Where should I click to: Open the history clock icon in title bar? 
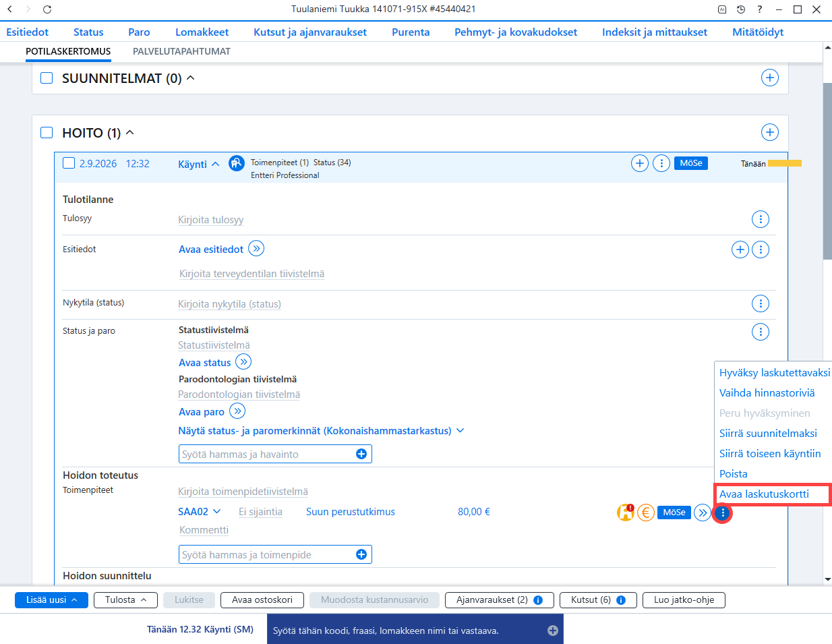[741, 9]
